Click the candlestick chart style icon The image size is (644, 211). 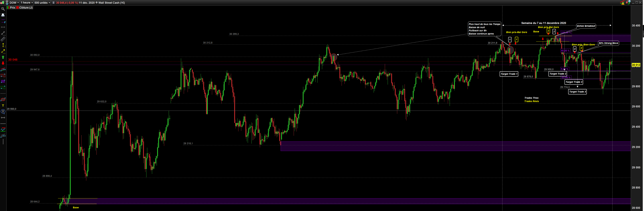(x=2, y=3)
